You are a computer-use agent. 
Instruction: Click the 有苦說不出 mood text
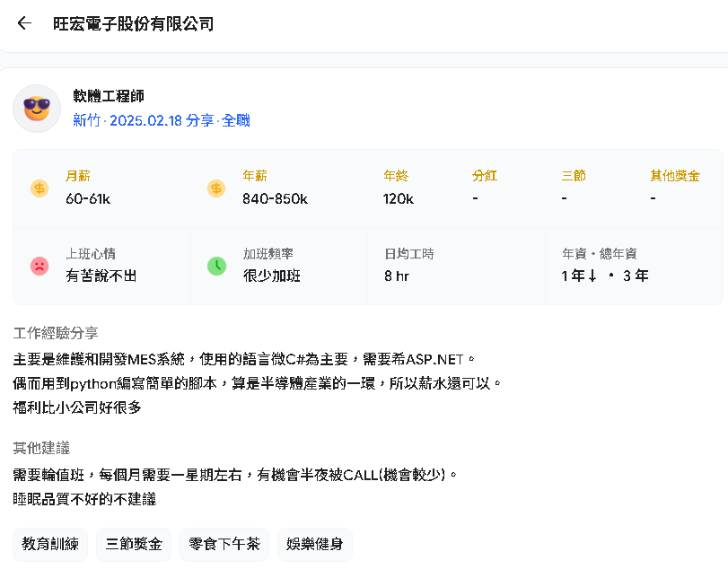click(101, 276)
